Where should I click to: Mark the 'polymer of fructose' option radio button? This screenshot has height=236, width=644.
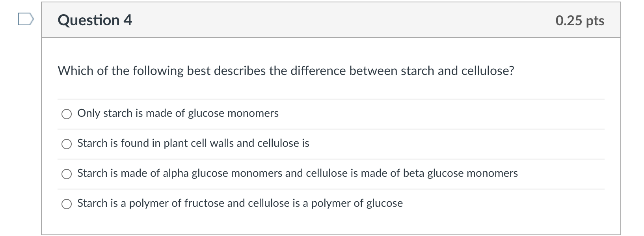(67, 204)
